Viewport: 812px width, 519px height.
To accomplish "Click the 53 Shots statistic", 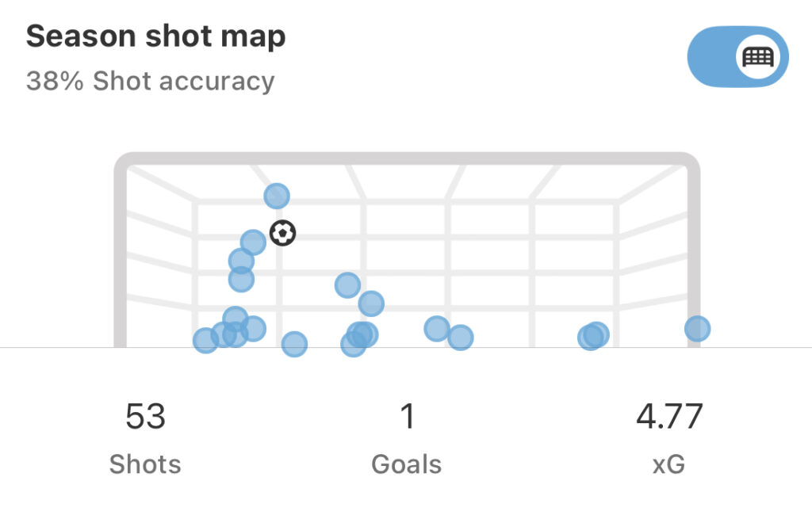I will [145, 438].
